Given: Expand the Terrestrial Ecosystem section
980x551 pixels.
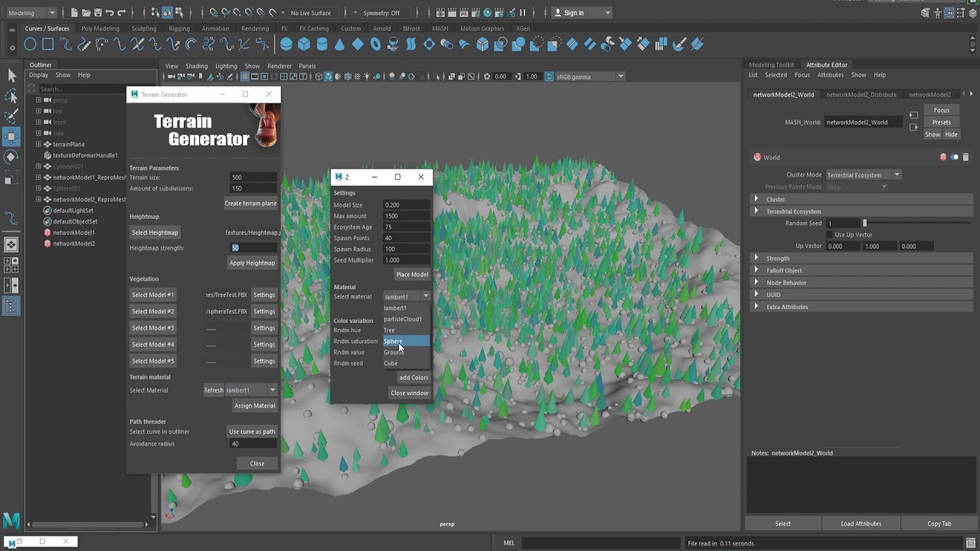Looking at the screenshot, I should (x=756, y=211).
